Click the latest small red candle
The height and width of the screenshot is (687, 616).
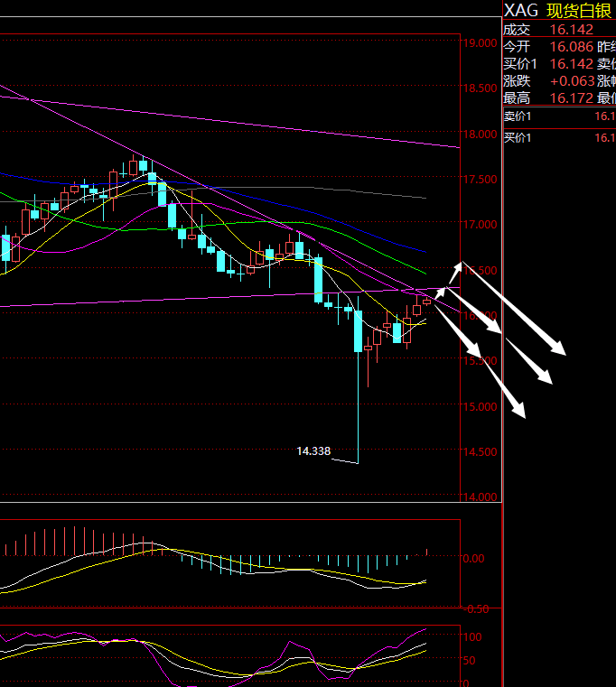tap(426, 302)
